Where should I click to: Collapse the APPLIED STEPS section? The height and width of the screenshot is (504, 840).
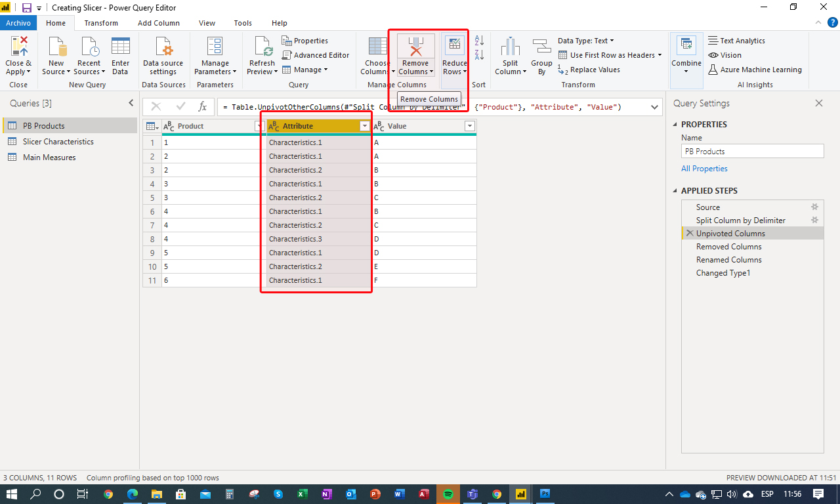pyautogui.click(x=676, y=190)
